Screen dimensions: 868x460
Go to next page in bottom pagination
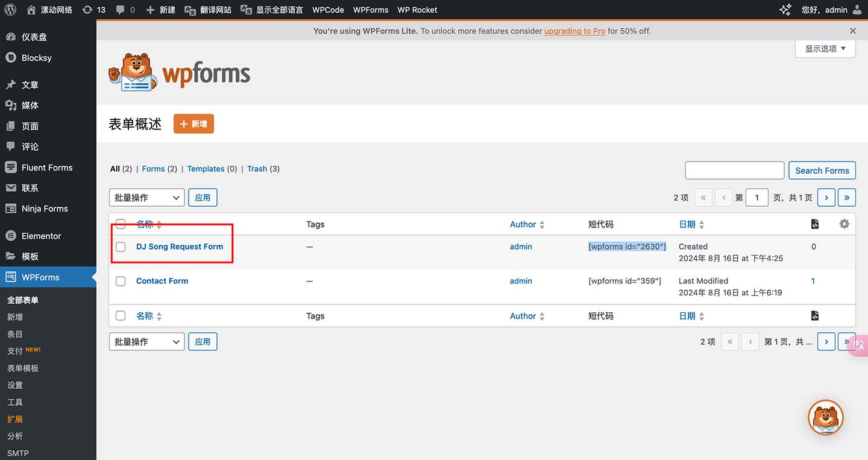826,341
